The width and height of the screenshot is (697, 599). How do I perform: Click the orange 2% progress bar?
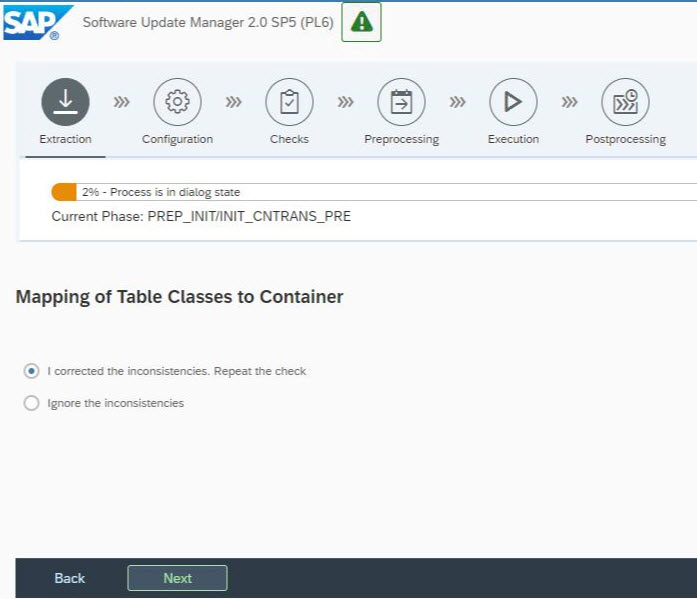64,192
